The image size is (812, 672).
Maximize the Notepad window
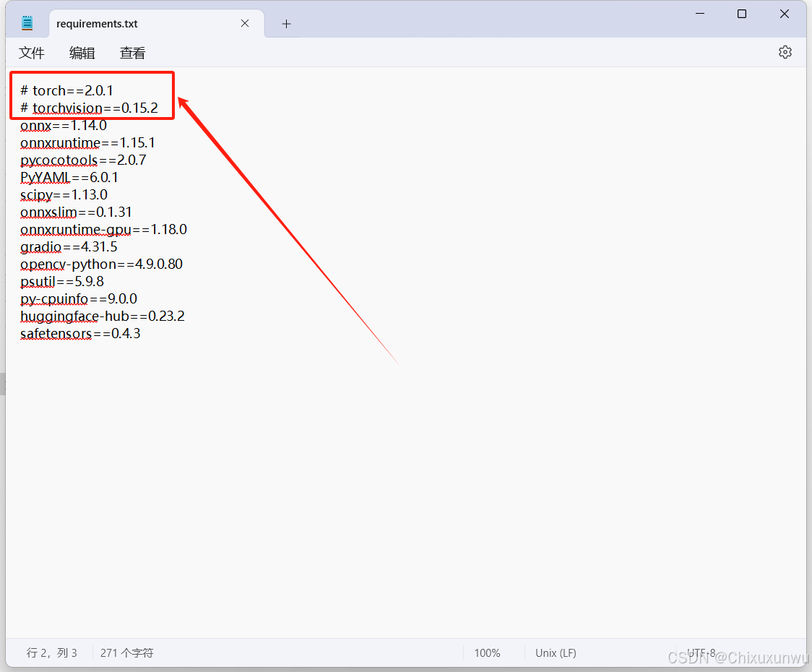tap(742, 14)
